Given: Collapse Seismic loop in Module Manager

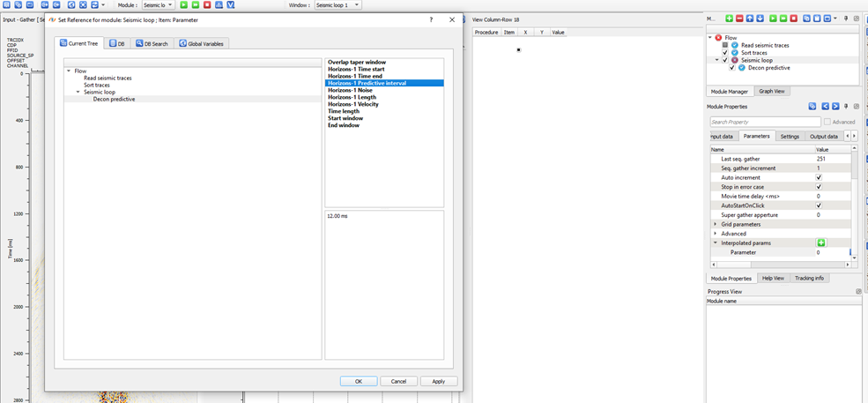Looking at the screenshot, I should (x=717, y=60).
